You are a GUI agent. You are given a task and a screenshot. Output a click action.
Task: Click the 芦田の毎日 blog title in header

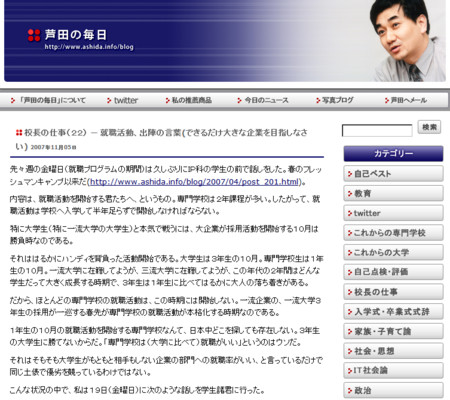[x=76, y=35]
